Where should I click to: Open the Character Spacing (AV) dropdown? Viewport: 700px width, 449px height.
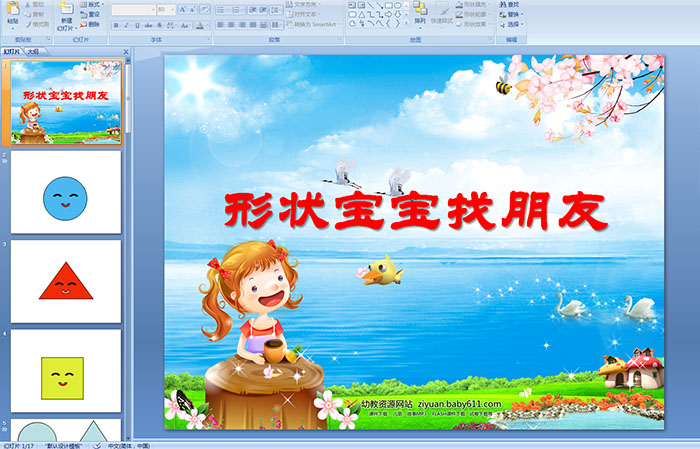(171, 25)
